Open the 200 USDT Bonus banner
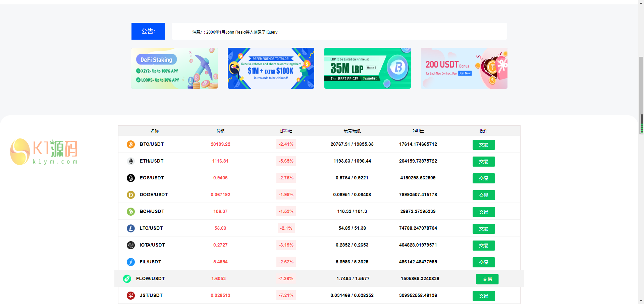644x304 pixels. point(464,68)
